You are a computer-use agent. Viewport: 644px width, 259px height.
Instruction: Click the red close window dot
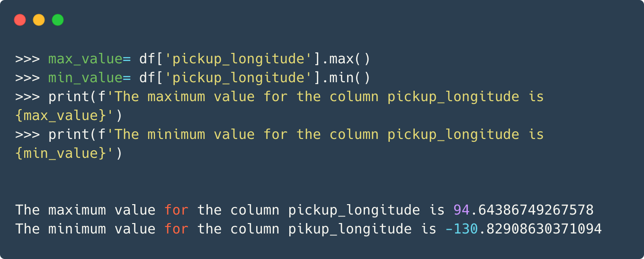pyautogui.click(x=20, y=20)
